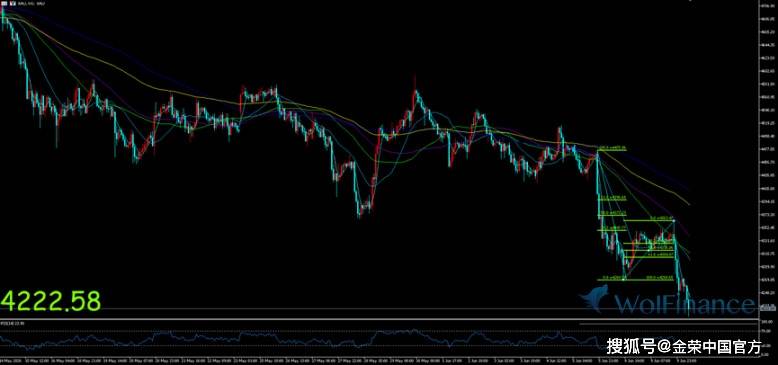This screenshot has width=778, height=365.
Task: Select the chart symbol title text at top-left
Action: pos(32,3)
